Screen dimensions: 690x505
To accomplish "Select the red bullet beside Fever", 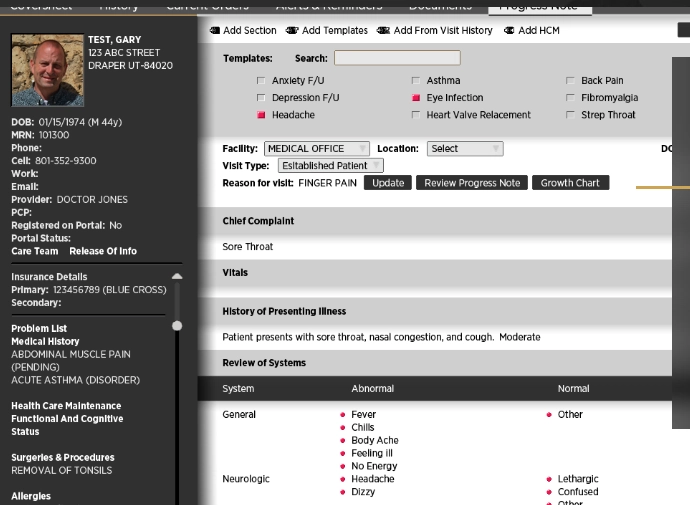I will pos(342,414).
